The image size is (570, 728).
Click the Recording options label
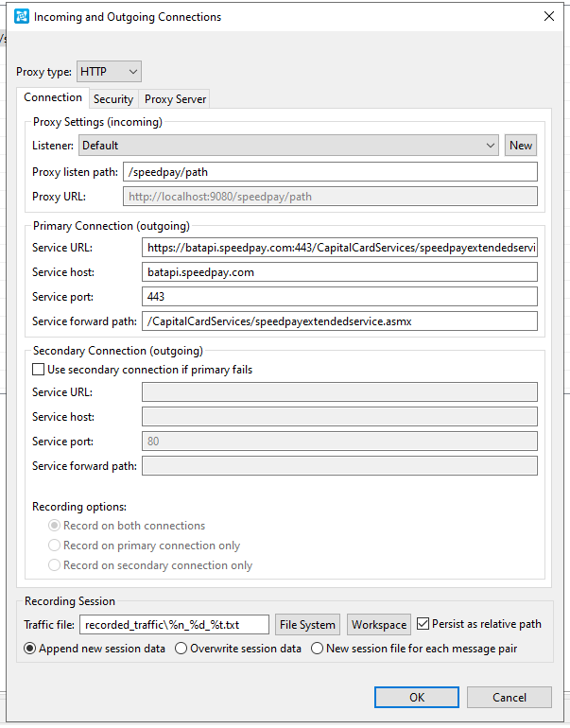click(x=79, y=507)
